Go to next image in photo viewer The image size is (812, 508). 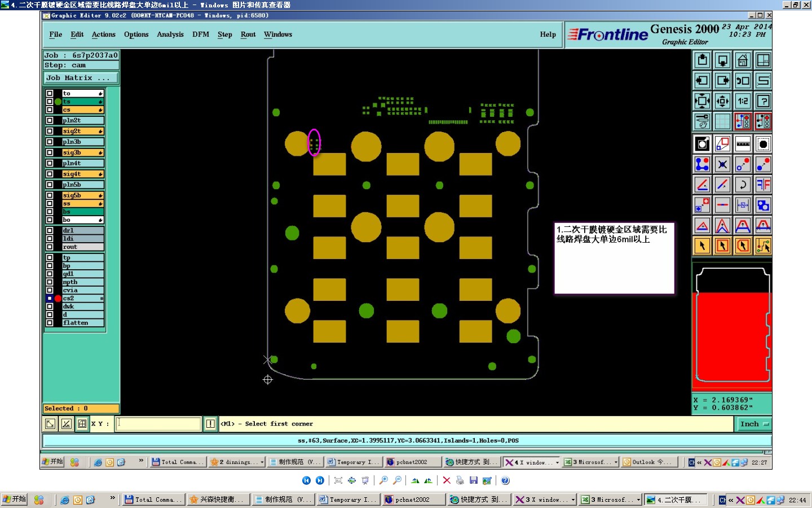click(x=320, y=480)
